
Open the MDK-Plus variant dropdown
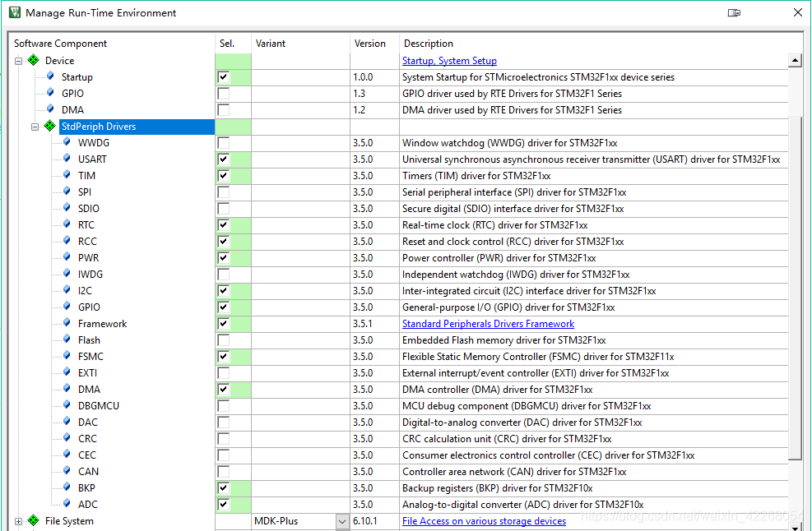point(341,522)
